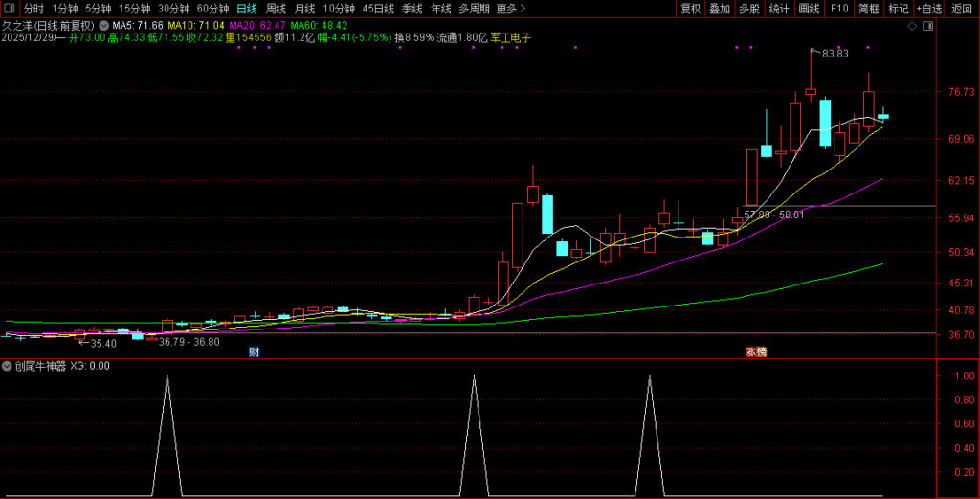This screenshot has height=499, width=980.
Task: Open the 画线 drawing tool
Action: pos(809,9)
